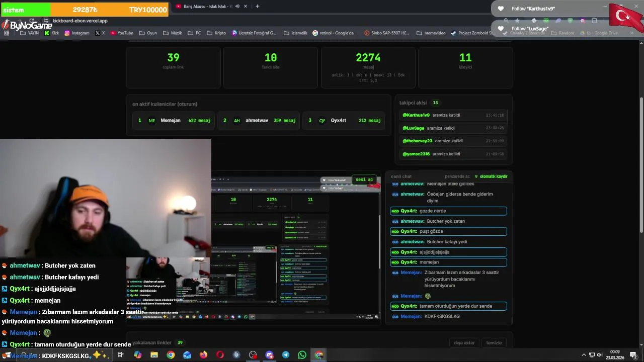Viewport: 644px width, 362px height.
Task: Open the Kick bookmark
Action: click(51, 33)
